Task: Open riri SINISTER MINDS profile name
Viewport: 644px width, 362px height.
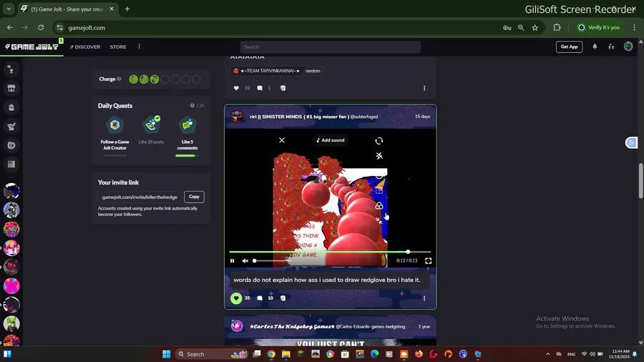Action: (299, 117)
